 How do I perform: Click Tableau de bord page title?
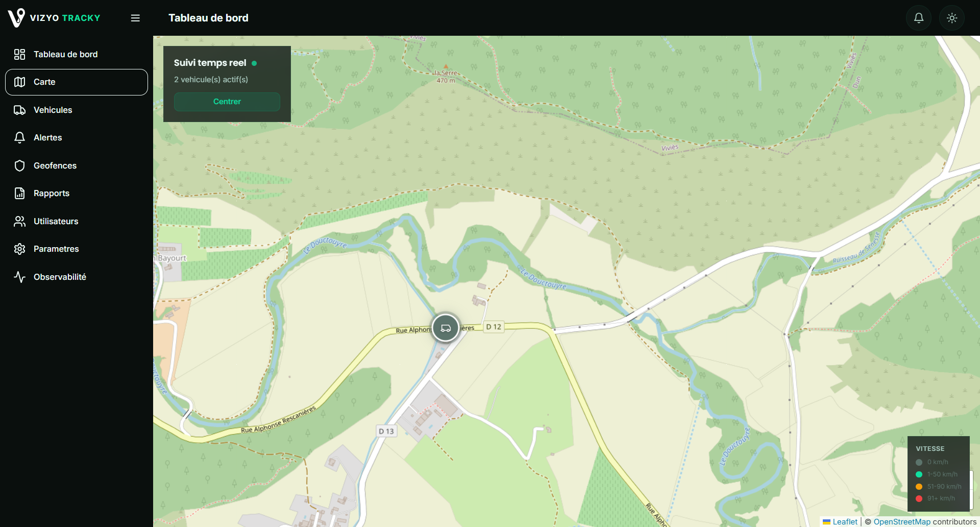(x=208, y=18)
